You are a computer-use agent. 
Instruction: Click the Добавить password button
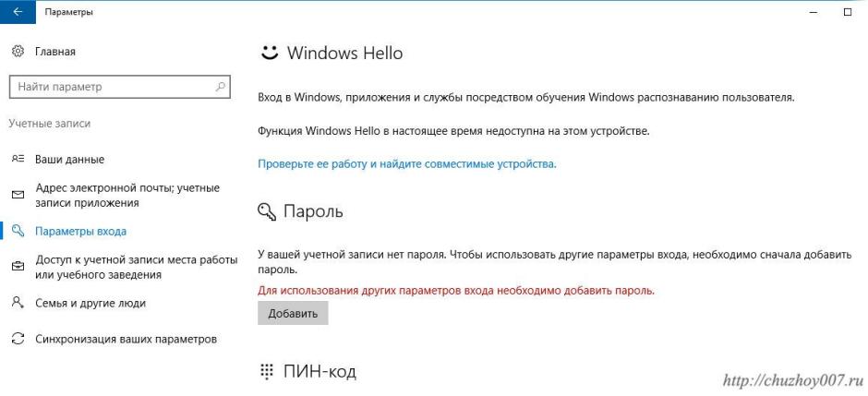pyautogui.click(x=293, y=314)
